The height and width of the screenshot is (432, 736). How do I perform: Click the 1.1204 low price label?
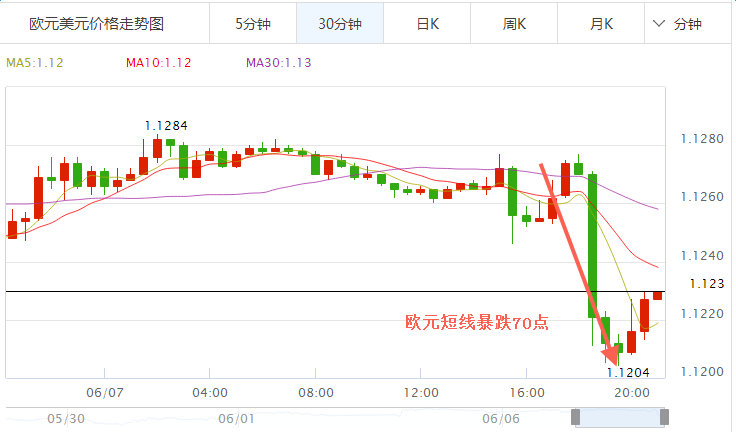(x=628, y=372)
